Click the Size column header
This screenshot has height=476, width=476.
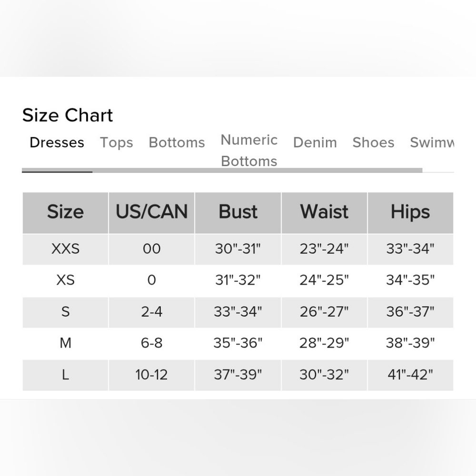tap(65, 212)
